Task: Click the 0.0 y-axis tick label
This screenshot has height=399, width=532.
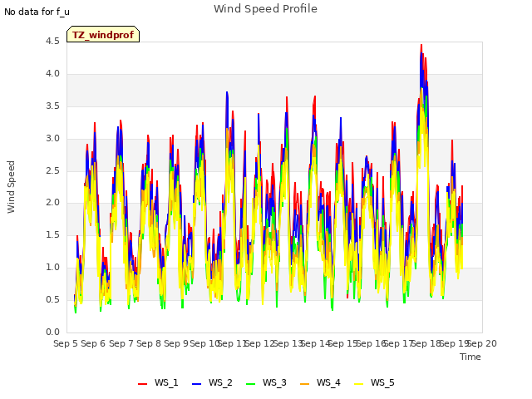Action: [x=52, y=332]
